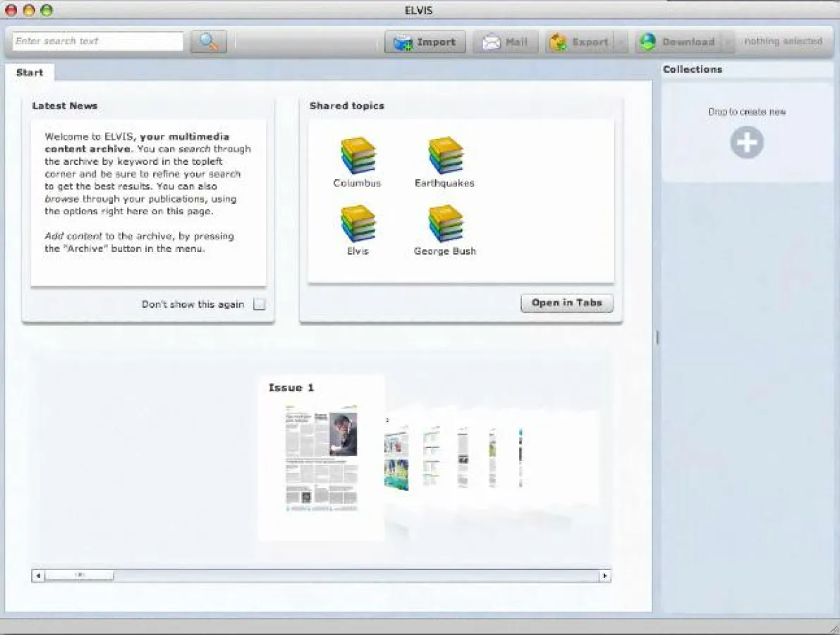Open the Elvis books icon
The image size is (840, 635).
click(x=358, y=224)
